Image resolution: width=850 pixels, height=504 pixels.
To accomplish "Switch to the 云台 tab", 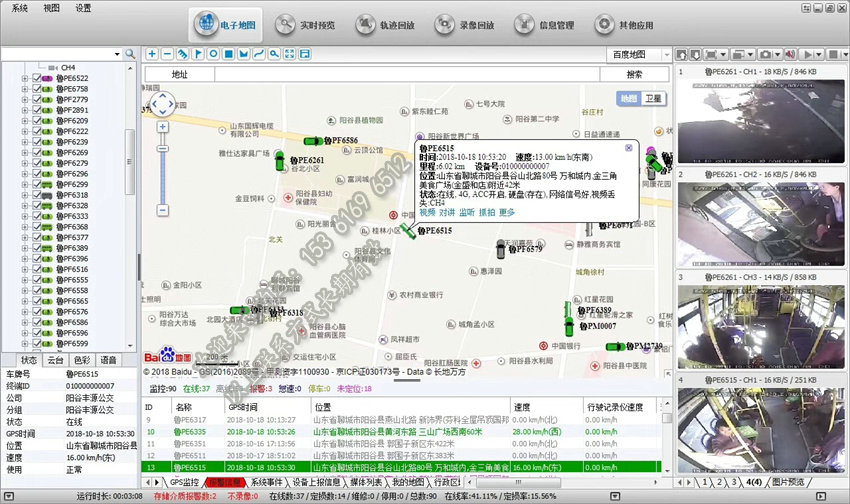I will 55,359.
